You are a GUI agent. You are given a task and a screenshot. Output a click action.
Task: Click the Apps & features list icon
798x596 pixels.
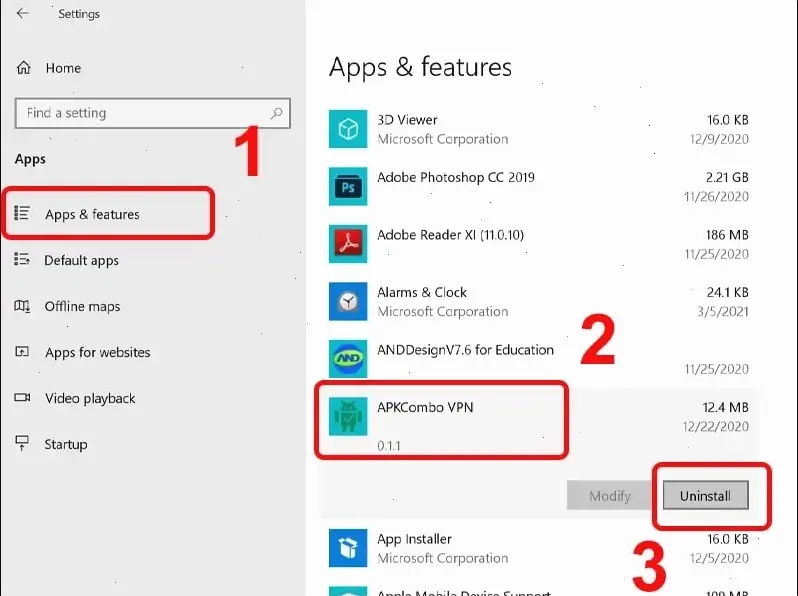click(x=22, y=213)
